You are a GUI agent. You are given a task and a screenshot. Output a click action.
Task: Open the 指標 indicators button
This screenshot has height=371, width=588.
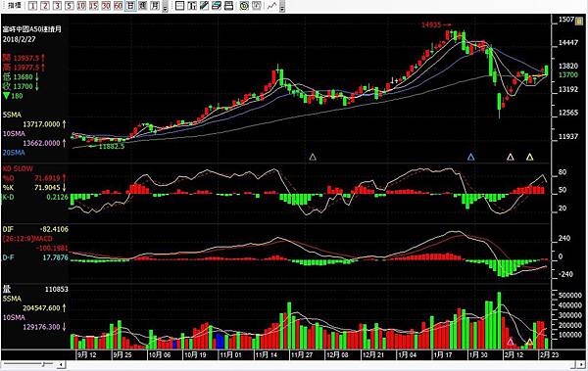15,6
